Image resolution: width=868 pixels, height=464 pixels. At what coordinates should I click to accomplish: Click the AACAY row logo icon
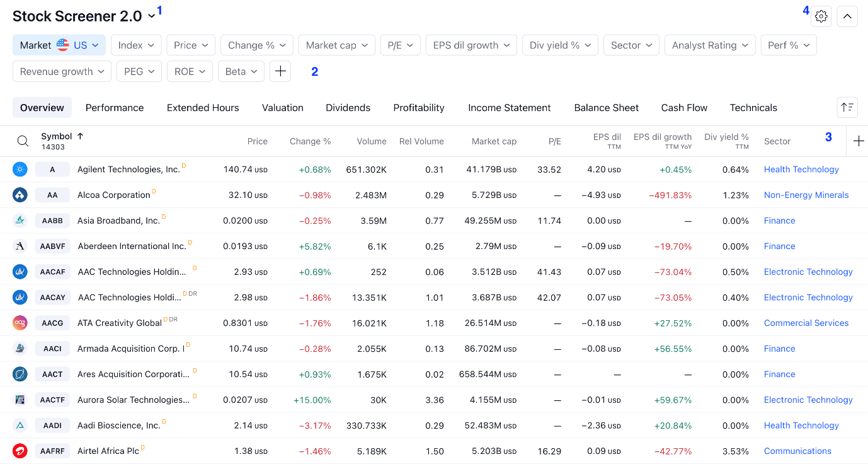(20, 297)
